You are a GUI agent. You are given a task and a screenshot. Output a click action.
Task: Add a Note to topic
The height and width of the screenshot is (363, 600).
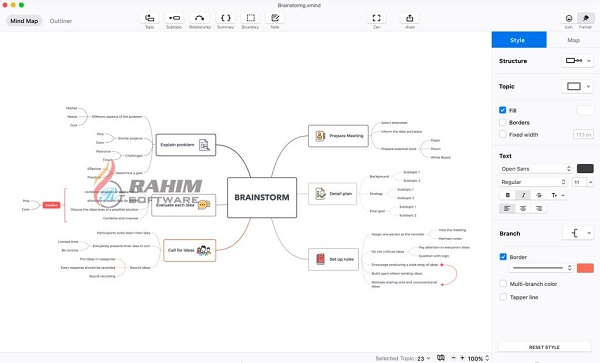click(275, 18)
